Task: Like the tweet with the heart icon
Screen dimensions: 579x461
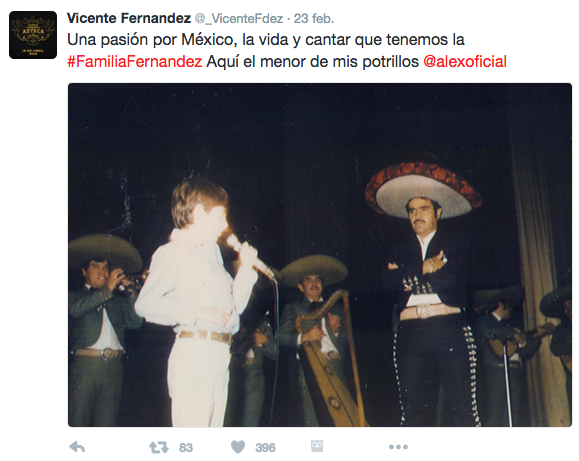Action: (x=238, y=447)
